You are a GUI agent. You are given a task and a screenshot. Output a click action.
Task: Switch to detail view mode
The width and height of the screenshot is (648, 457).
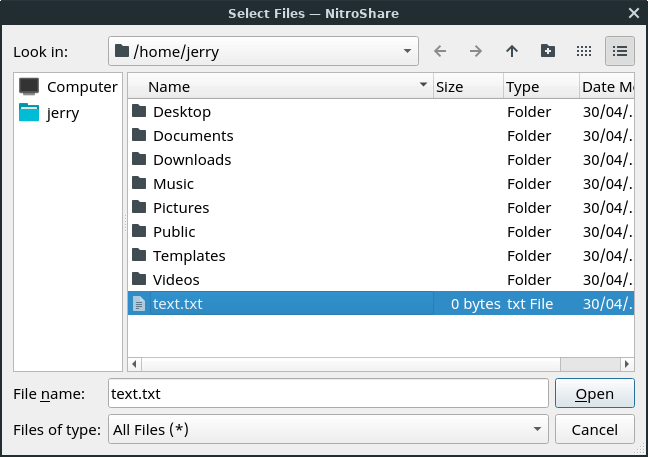coord(620,51)
